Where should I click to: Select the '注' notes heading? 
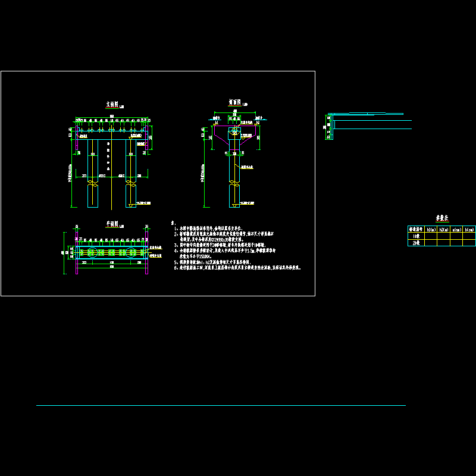[173, 223]
